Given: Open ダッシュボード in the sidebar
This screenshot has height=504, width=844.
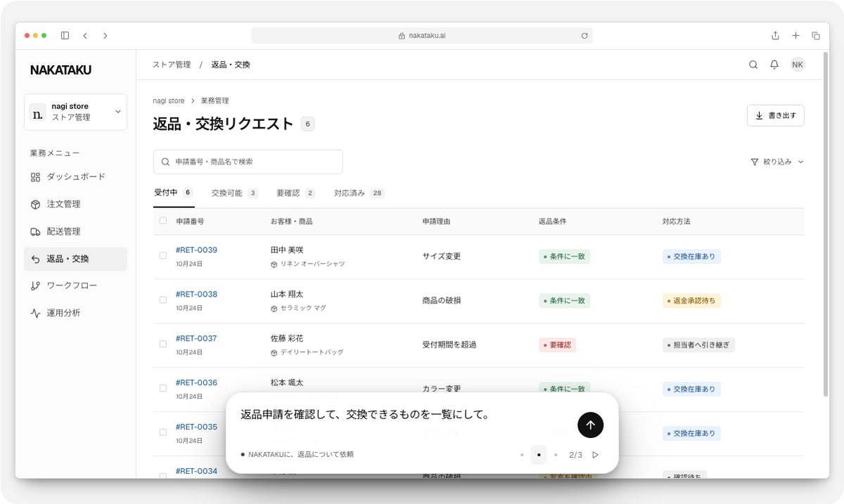Looking at the screenshot, I should [x=75, y=177].
